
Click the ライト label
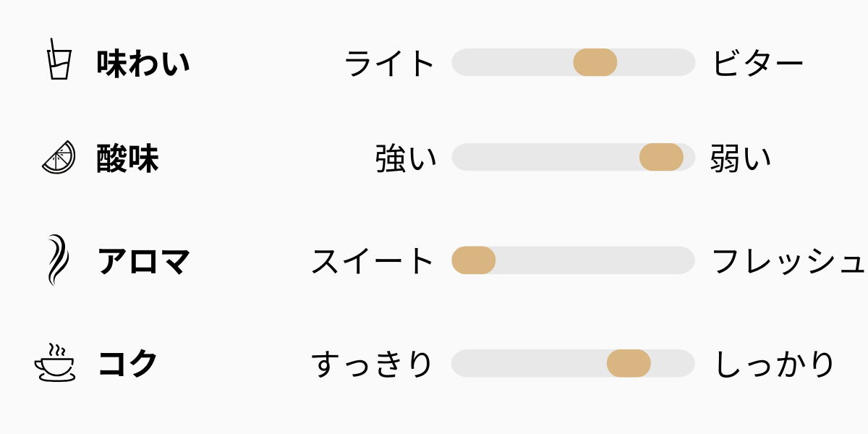click(389, 64)
